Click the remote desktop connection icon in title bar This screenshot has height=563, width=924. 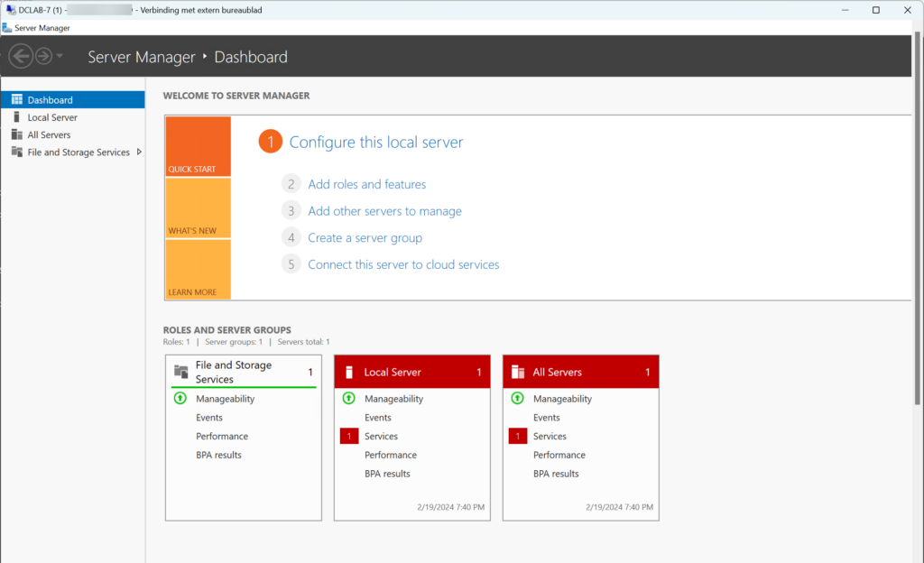tap(11, 9)
